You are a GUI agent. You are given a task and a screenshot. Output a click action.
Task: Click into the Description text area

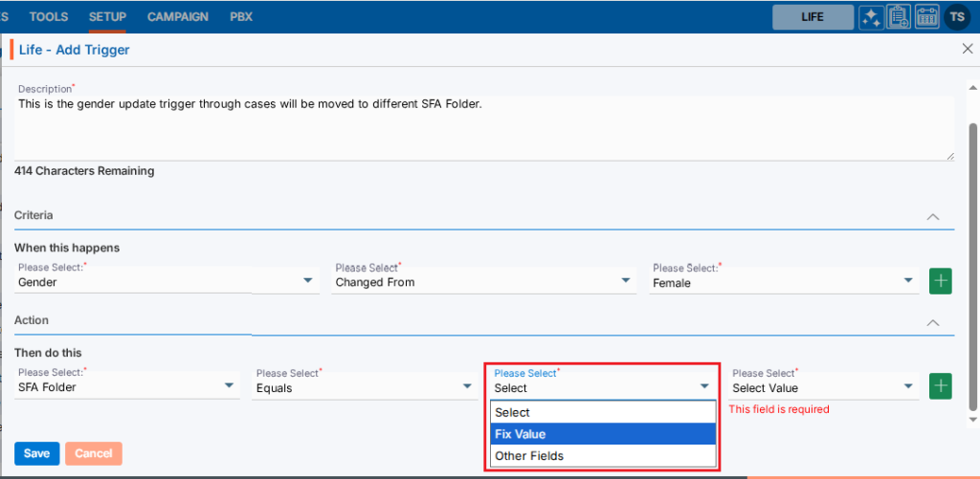pyautogui.click(x=483, y=129)
